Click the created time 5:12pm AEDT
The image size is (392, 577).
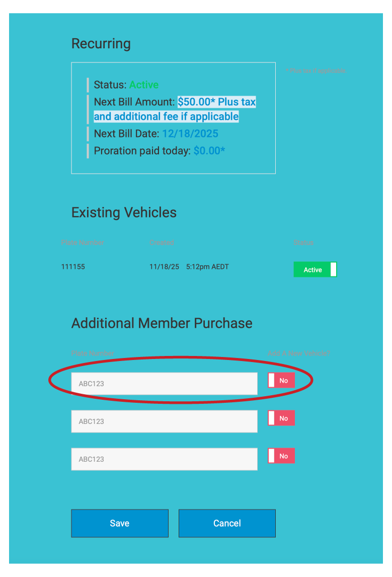pos(207,267)
